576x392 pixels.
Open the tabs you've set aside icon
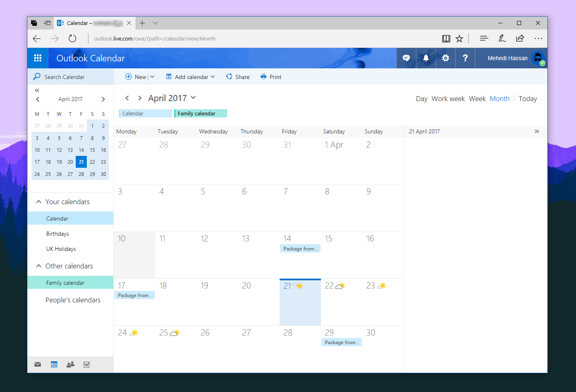[34, 23]
